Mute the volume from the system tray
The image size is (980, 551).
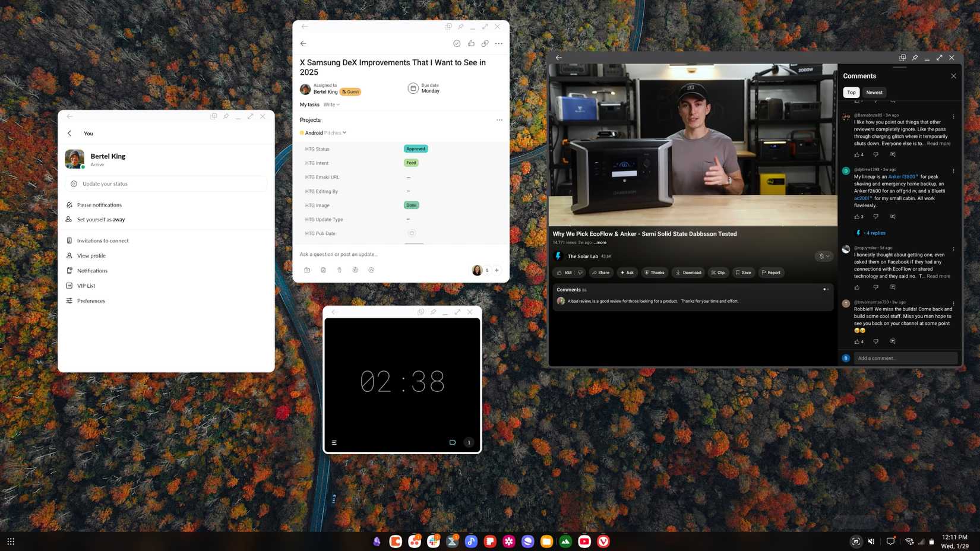tap(871, 541)
